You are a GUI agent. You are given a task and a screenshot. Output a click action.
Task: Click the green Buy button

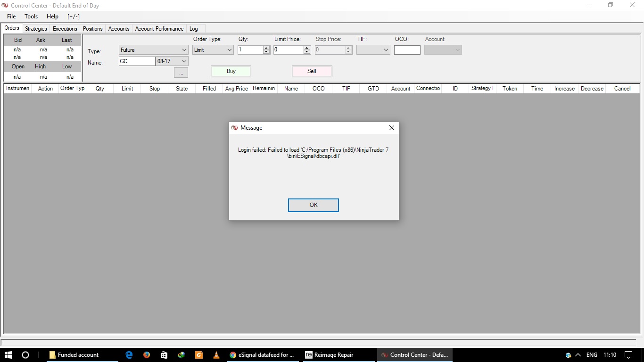tap(231, 71)
